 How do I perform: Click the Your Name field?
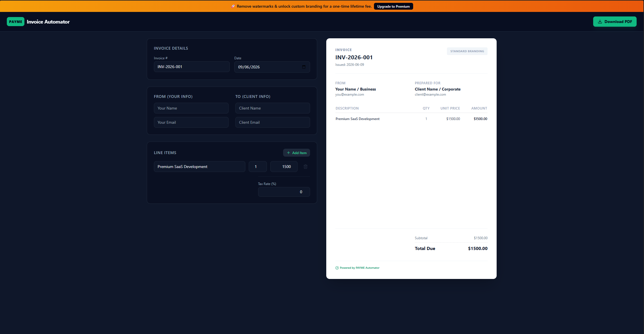[191, 108]
